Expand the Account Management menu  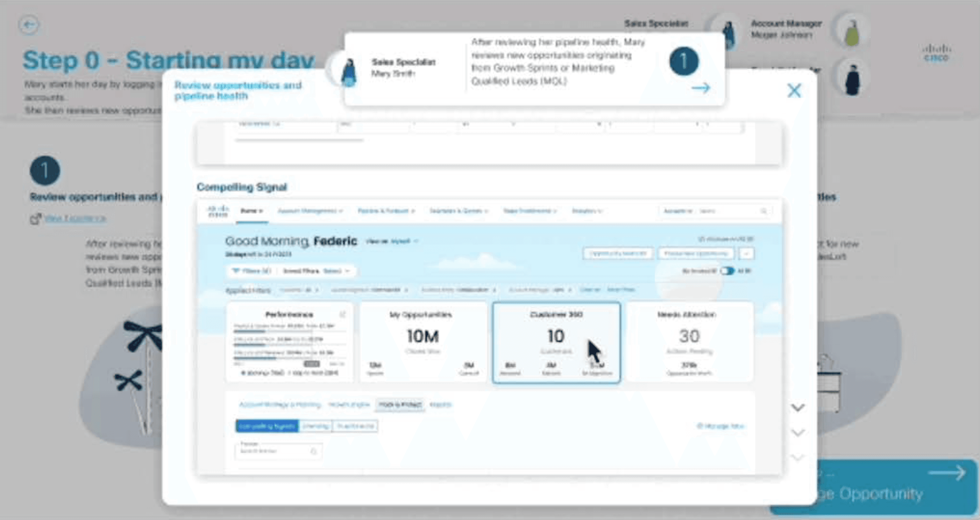310,211
